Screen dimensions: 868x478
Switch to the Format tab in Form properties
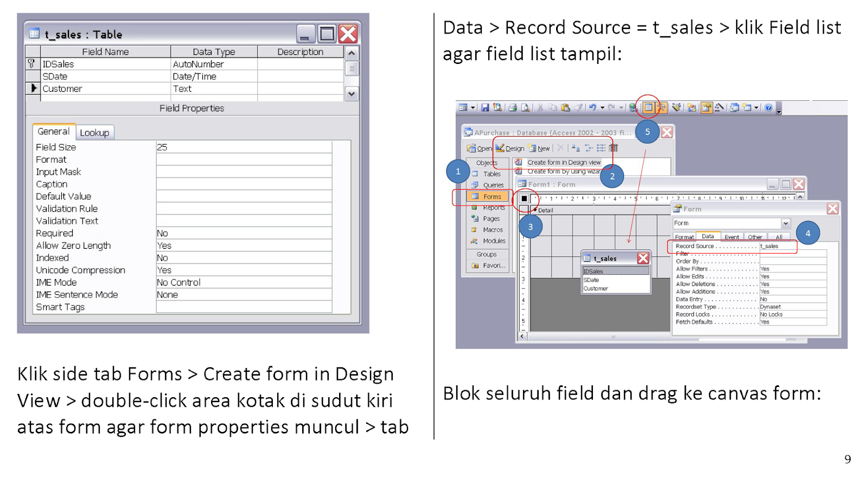684,237
